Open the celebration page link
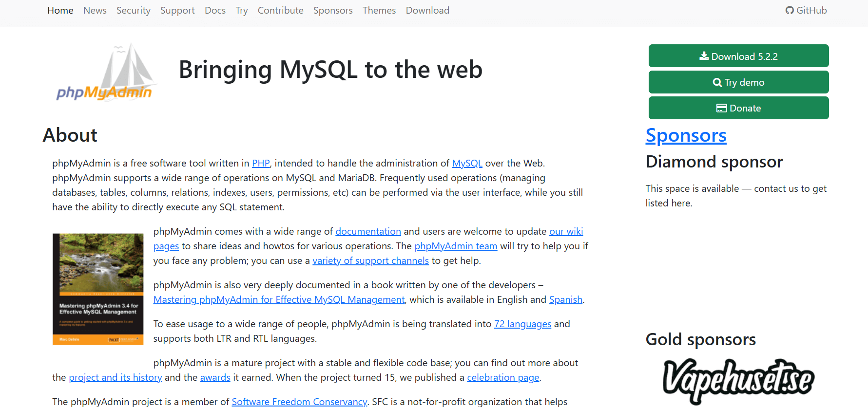This screenshot has width=868, height=407. click(503, 377)
